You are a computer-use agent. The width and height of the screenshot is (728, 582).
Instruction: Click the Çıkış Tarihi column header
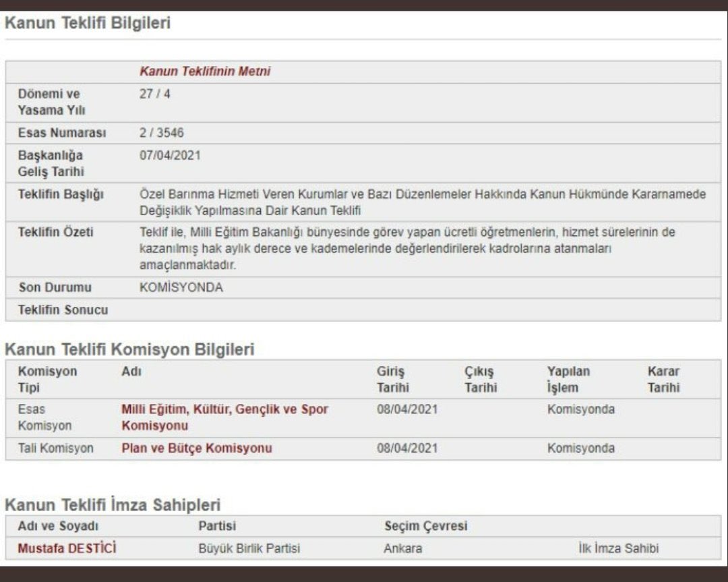pyautogui.click(x=481, y=380)
